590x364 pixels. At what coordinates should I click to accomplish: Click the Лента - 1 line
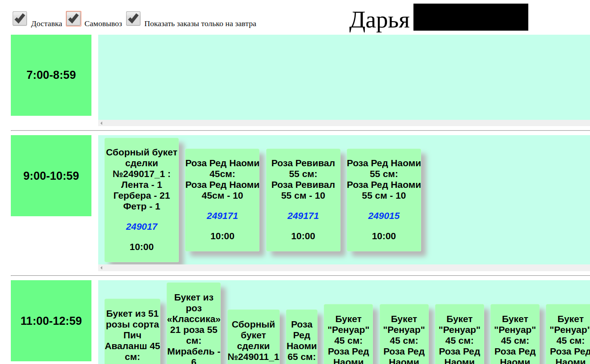click(x=141, y=185)
